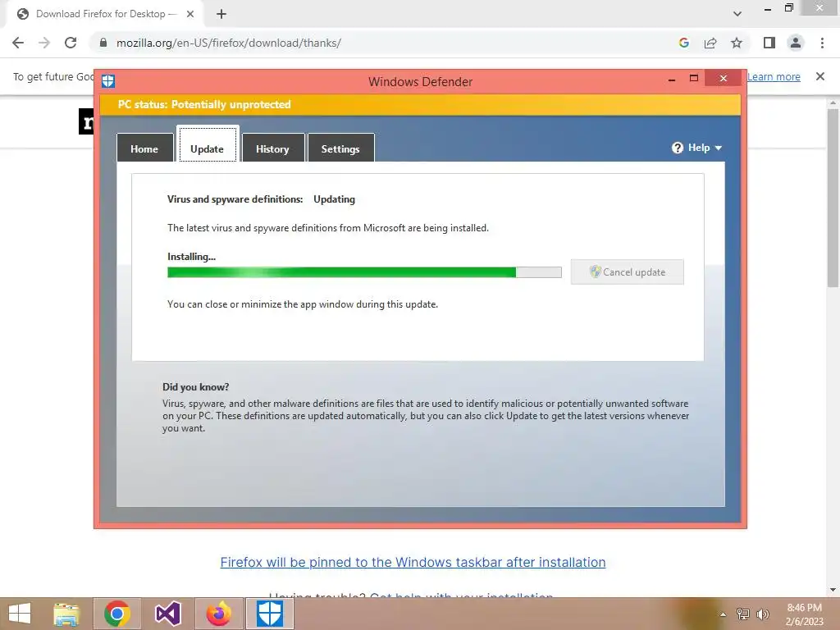Open a new Chrome tab

pyautogui.click(x=221, y=14)
